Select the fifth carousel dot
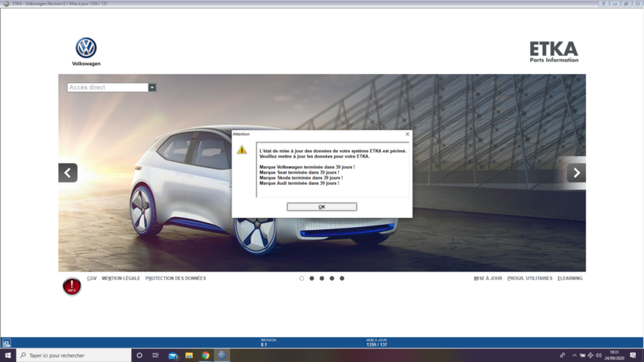The width and height of the screenshot is (644, 362). (x=342, y=278)
